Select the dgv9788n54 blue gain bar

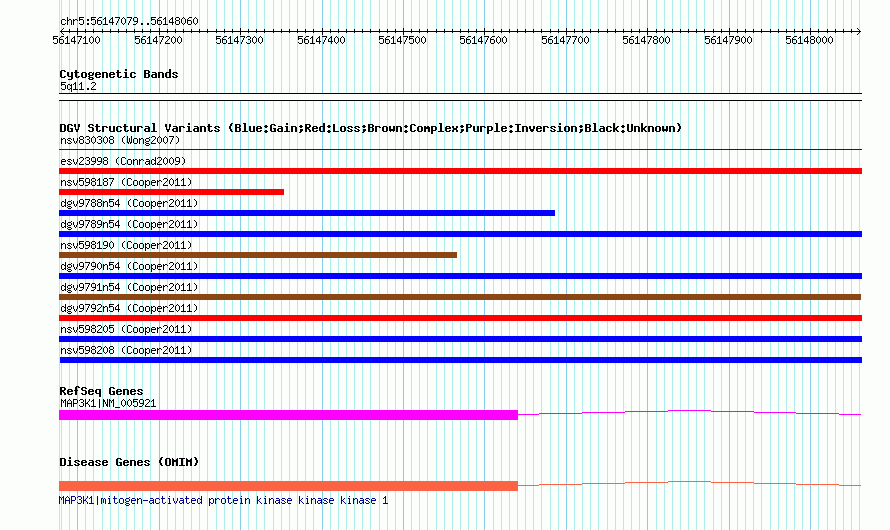(x=307, y=213)
